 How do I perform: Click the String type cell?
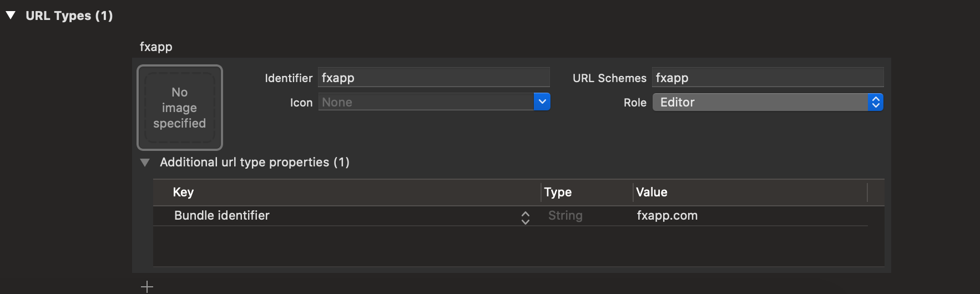pos(565,216)
